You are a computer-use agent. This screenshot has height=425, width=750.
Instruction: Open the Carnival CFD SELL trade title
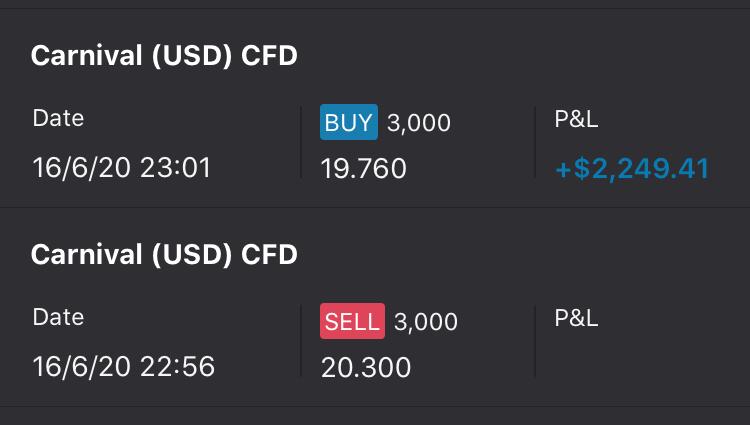pos(164,255)
